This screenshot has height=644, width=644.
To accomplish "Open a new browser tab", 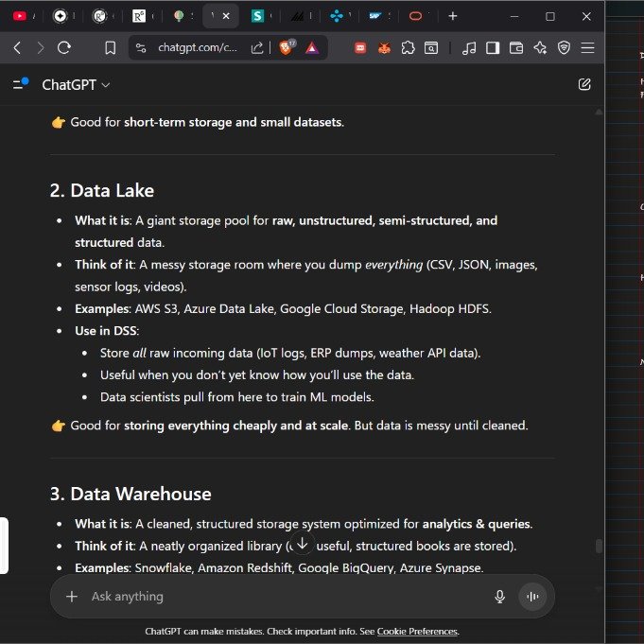I will pos(453,16).
